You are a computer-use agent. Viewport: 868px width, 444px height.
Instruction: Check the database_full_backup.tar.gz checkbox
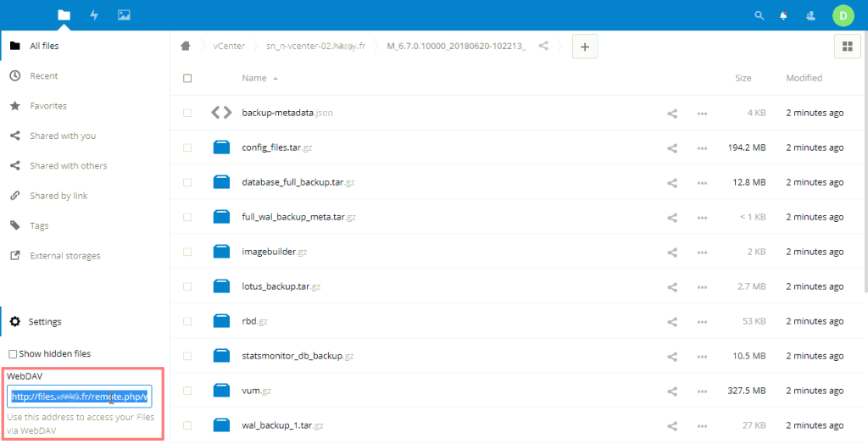(x=187, y=182)
